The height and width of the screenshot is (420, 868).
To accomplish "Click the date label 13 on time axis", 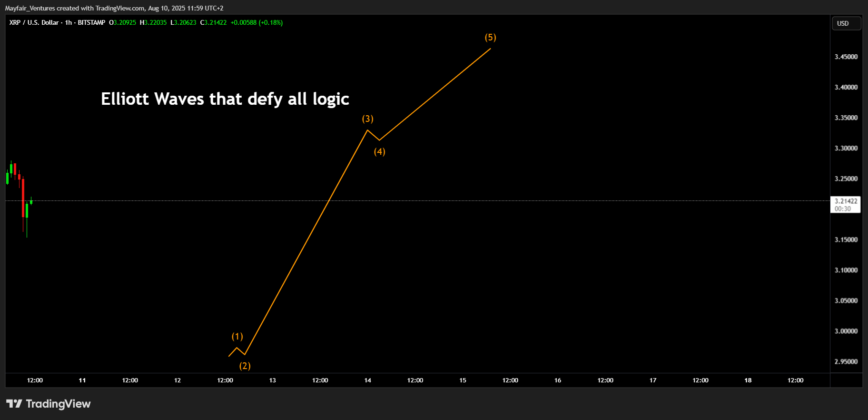I will [273, 380].
